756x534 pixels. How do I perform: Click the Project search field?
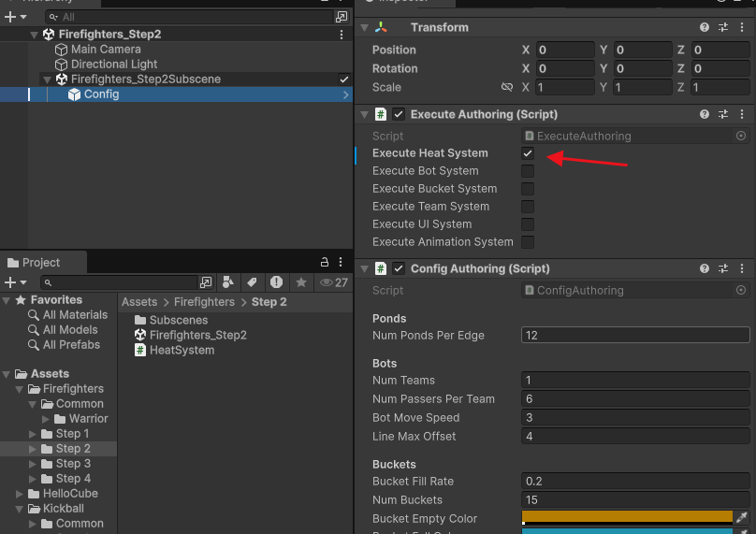pos(121,282)
